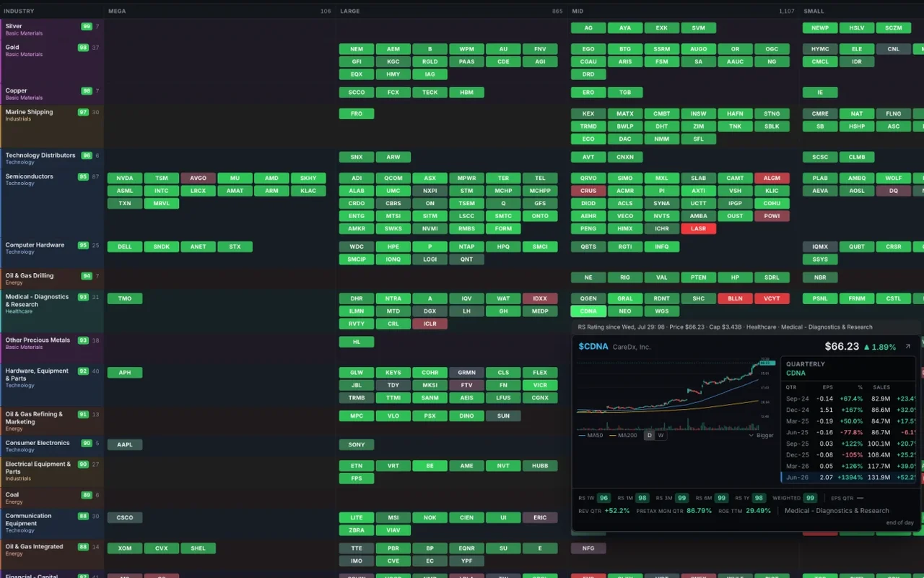The height and width of the screenshot is (578, 924).
Task: Select the FRO ticker tile
Action: pos(357,114)
